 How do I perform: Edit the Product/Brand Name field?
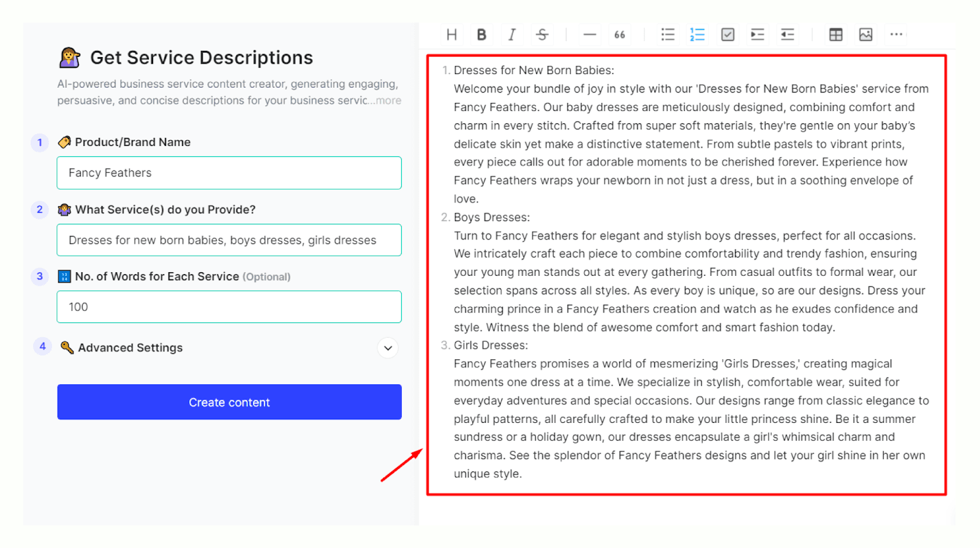230,173
